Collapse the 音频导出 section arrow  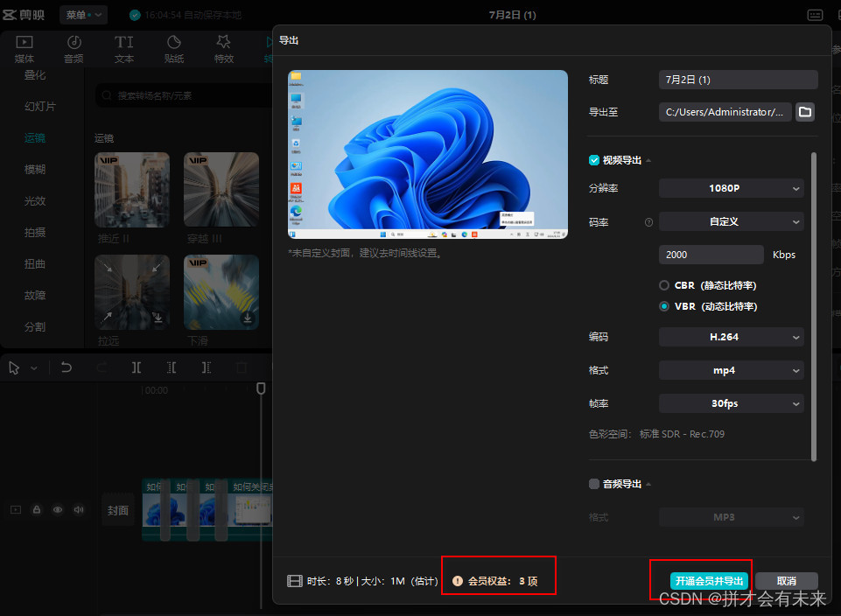click(x=648, y=485)
